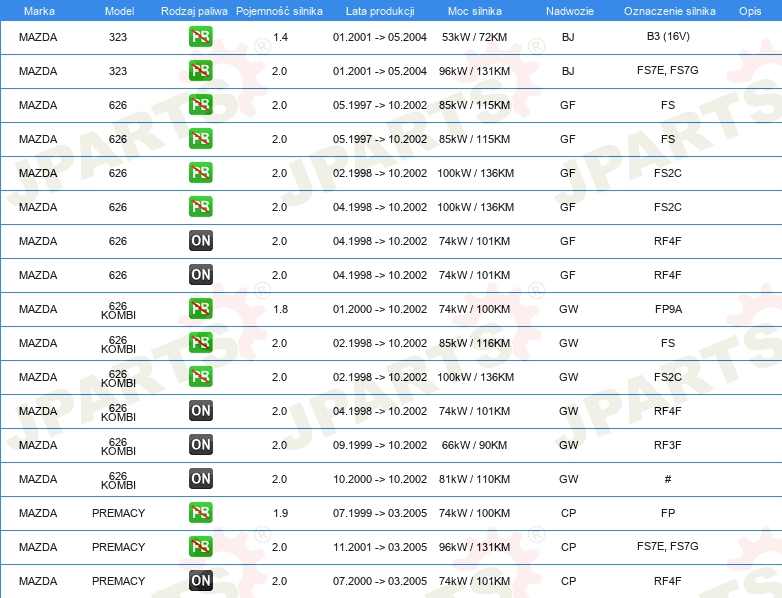Click the petrol fuel icon in the 323 1.4 row

click(200, 37)
